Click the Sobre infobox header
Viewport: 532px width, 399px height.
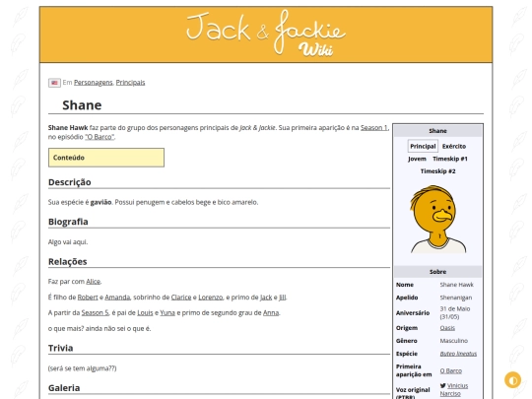[x=437, y=272]
